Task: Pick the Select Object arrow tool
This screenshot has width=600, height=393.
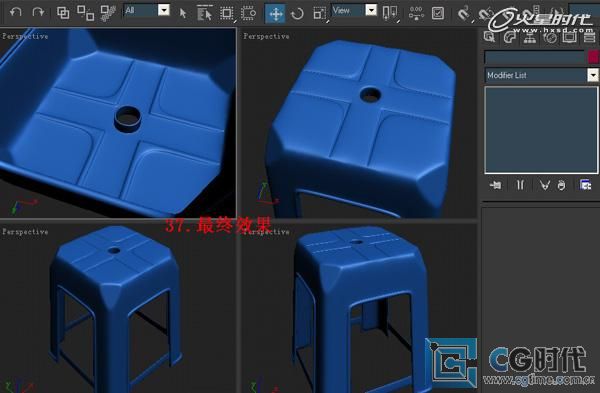Action: [183, 14]
